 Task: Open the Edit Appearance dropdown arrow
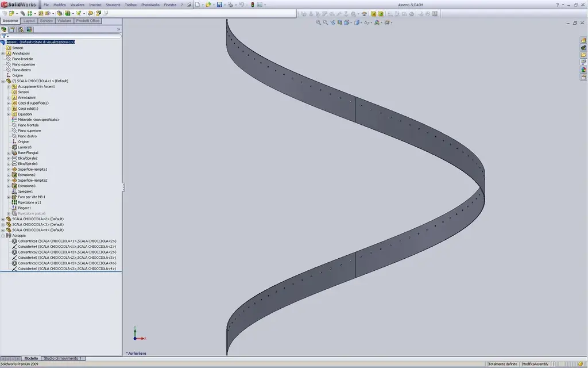[x=381, y=22]
